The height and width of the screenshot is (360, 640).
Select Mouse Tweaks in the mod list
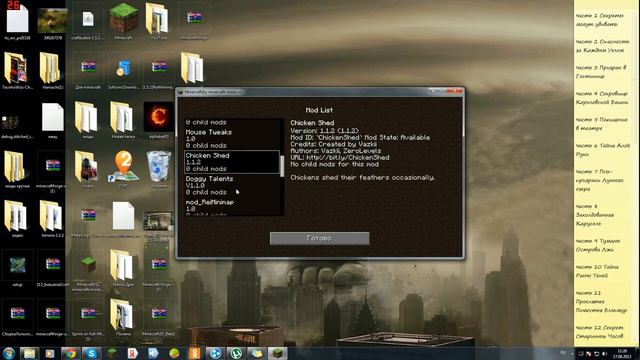(x=232, y=139)
